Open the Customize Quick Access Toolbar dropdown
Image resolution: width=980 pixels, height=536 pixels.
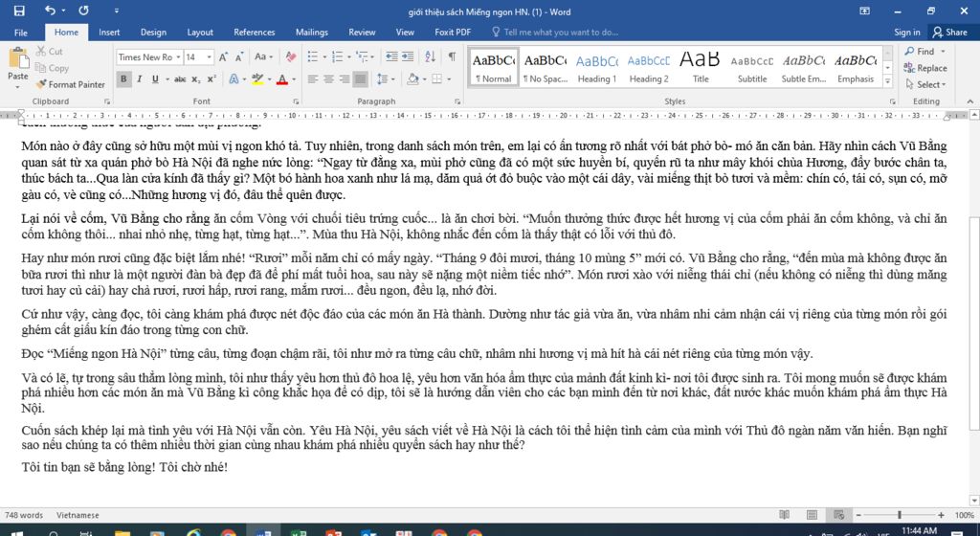point(116,11)
